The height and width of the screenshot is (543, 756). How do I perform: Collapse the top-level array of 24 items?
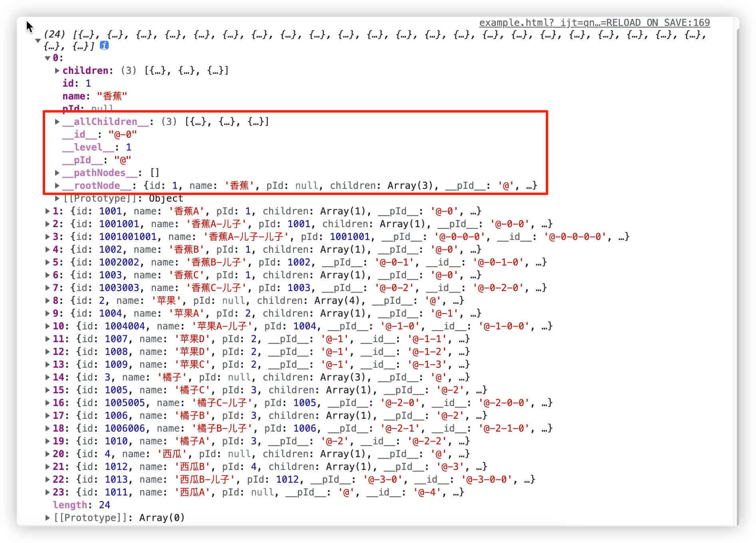point(38,40)
